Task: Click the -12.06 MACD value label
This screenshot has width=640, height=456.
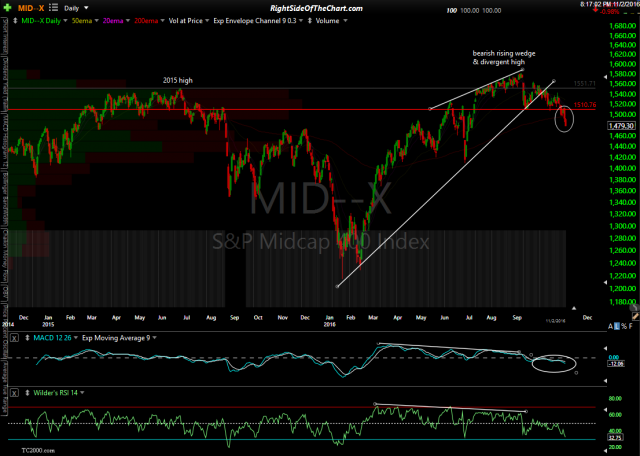Action: tap(615, 364)
